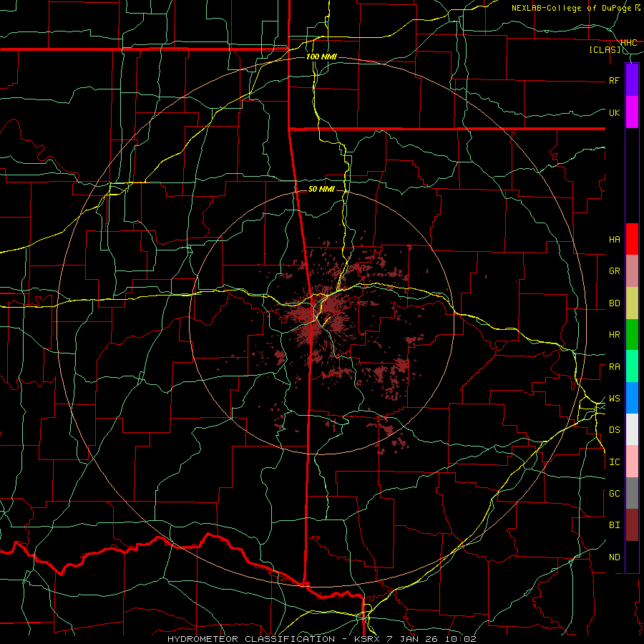Image resolution: width=644 pixels, height=644 pixels.
Task: Click the GR legend label
Action: [614, 271]
